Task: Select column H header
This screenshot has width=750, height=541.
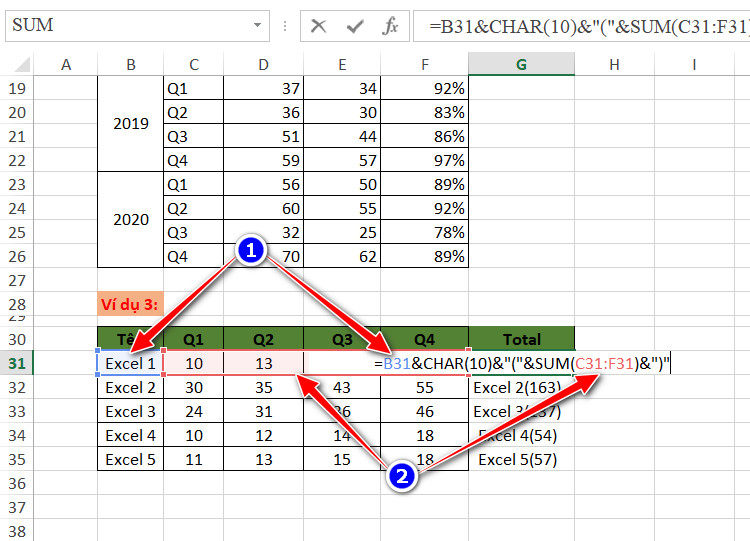Action: point(614,64)
